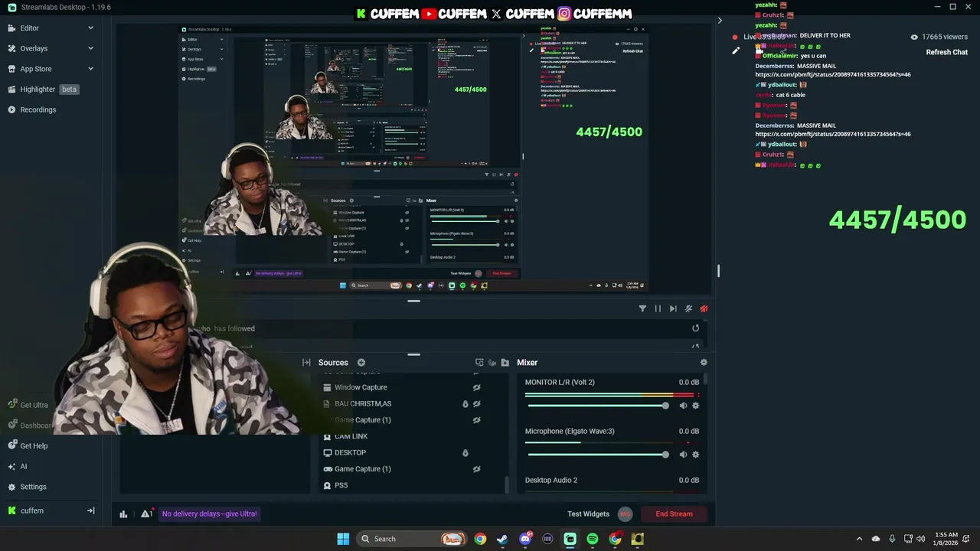Unlock the BAU CHRISTM,AS source
The height and width of the screenshot is (551, 980).
pyautogui.click(x=465, y=404)
